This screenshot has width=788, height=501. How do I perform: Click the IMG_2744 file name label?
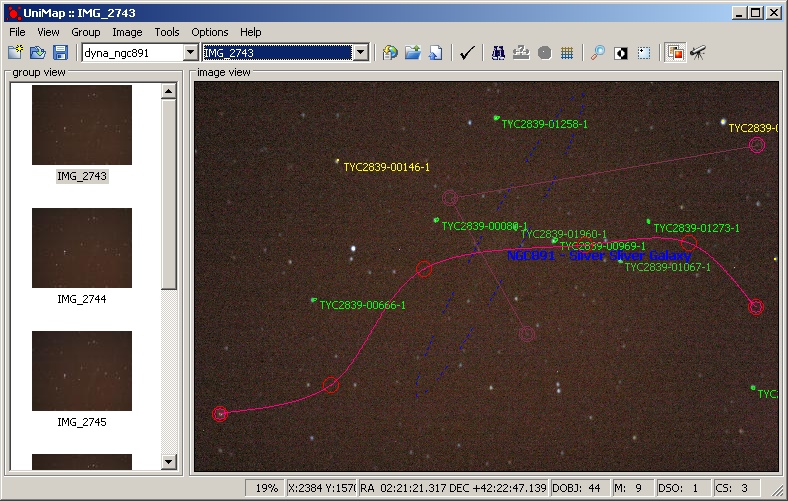pyautogui.click(x=82, y=299)
